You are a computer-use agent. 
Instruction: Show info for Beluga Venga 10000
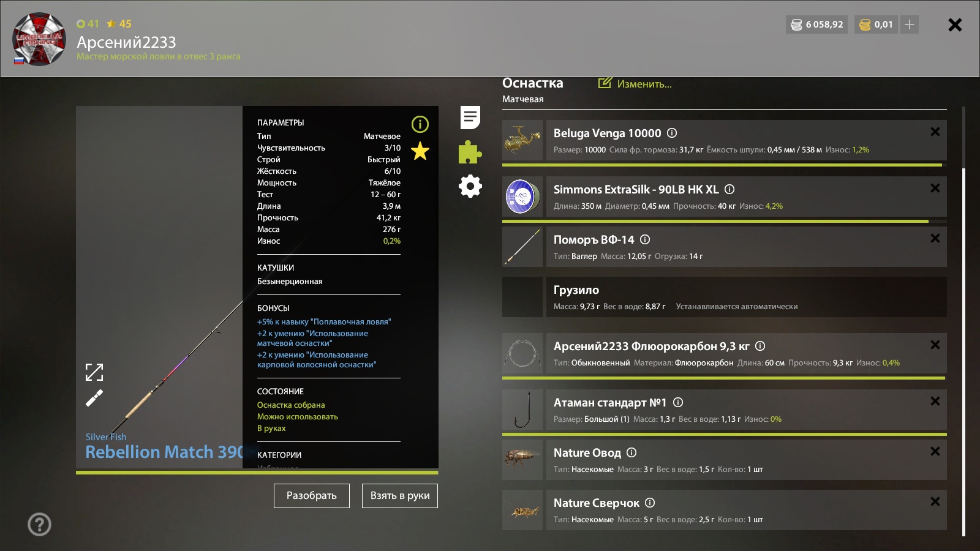coord(672,133)
